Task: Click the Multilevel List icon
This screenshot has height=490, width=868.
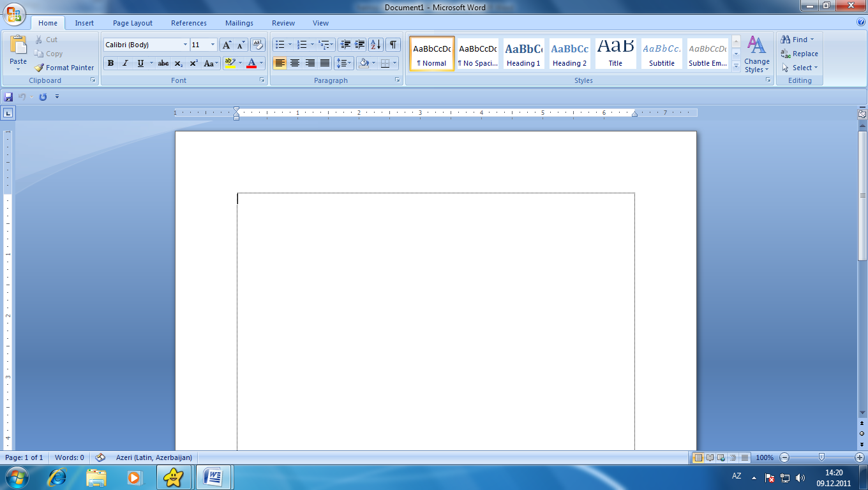Action: [324, 45]
